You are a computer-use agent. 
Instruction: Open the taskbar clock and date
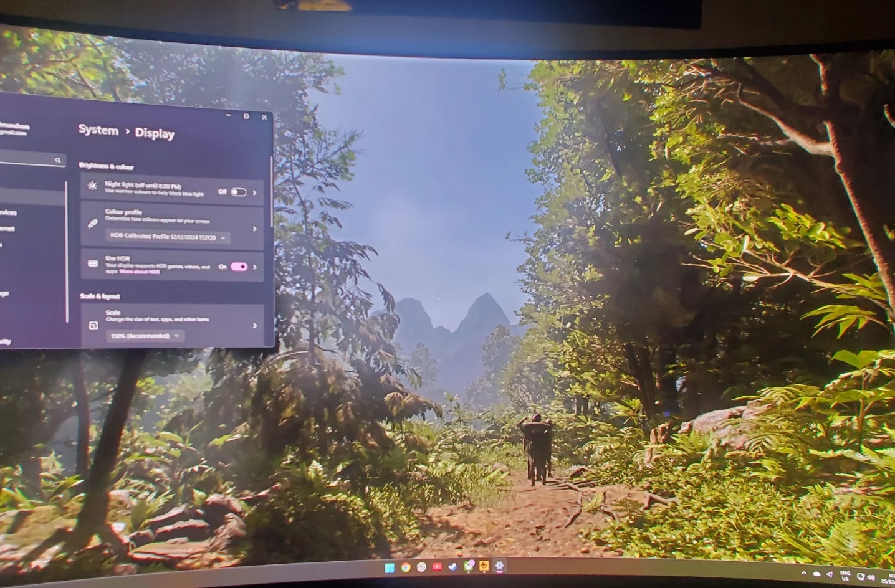pyautogui.click(x=887, y=578)
